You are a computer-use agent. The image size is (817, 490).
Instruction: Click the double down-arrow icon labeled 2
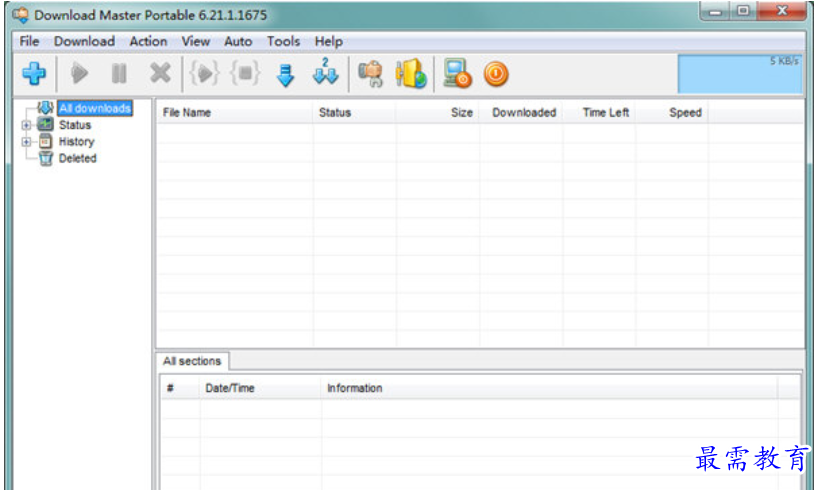coord(325,74)
